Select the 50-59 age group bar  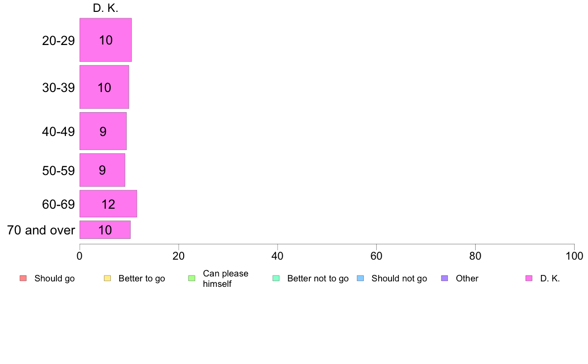point(102,170)
